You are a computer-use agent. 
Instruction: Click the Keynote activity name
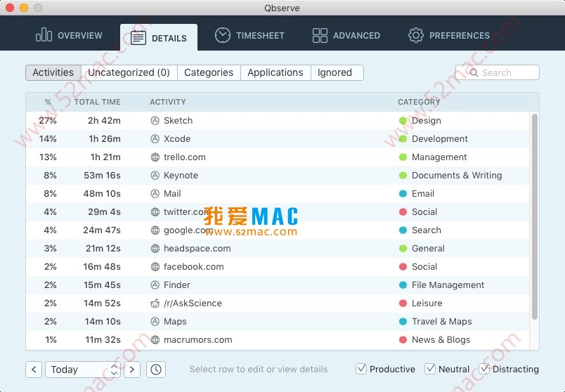181,176
